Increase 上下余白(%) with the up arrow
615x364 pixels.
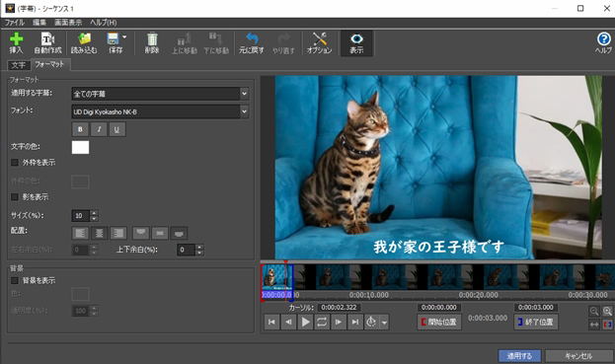point(199,247)
